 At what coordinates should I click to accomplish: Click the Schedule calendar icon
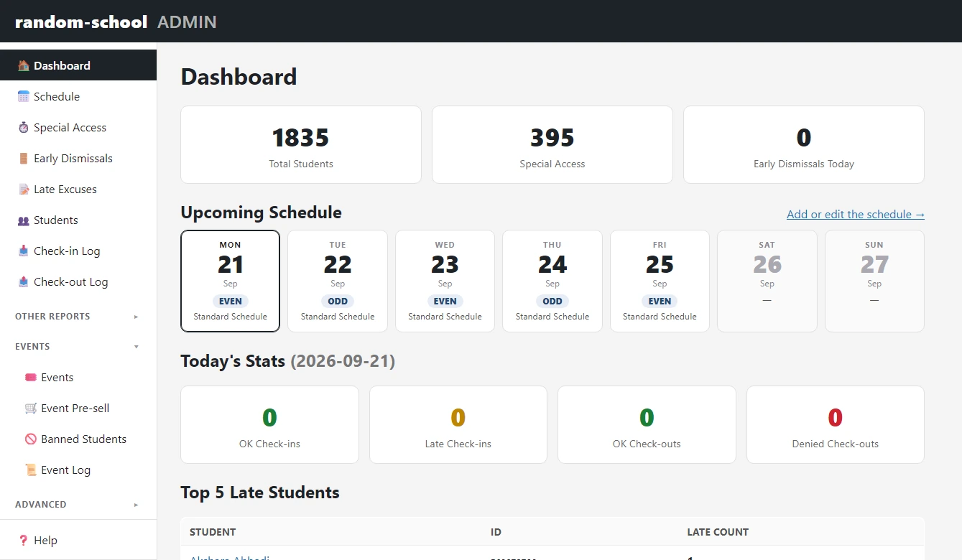click(x=24, y=96)
